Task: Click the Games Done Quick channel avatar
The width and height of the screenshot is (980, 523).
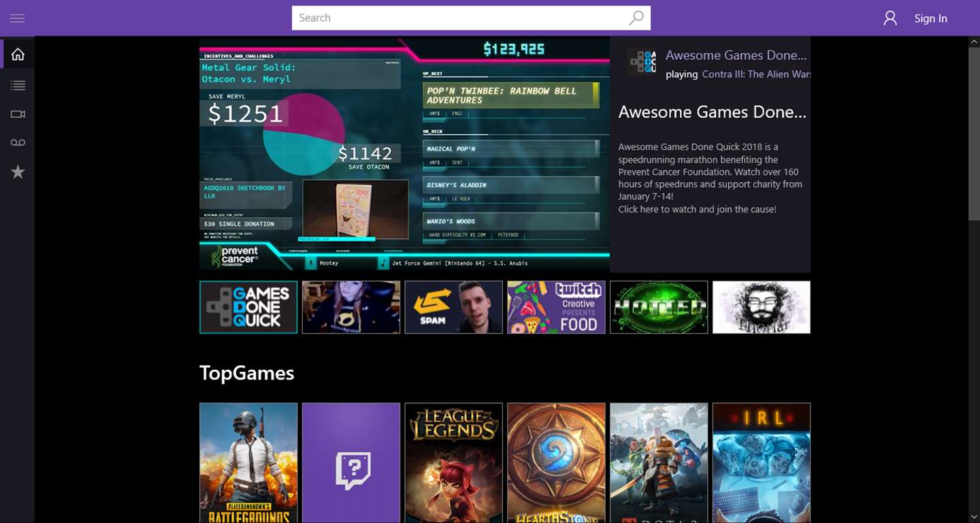Action: click(x=642, y=61)
